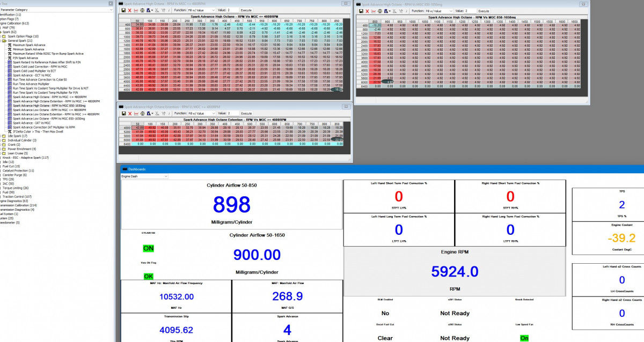Select the Individual Cylinder (3) tree folder

pos(23,140)
